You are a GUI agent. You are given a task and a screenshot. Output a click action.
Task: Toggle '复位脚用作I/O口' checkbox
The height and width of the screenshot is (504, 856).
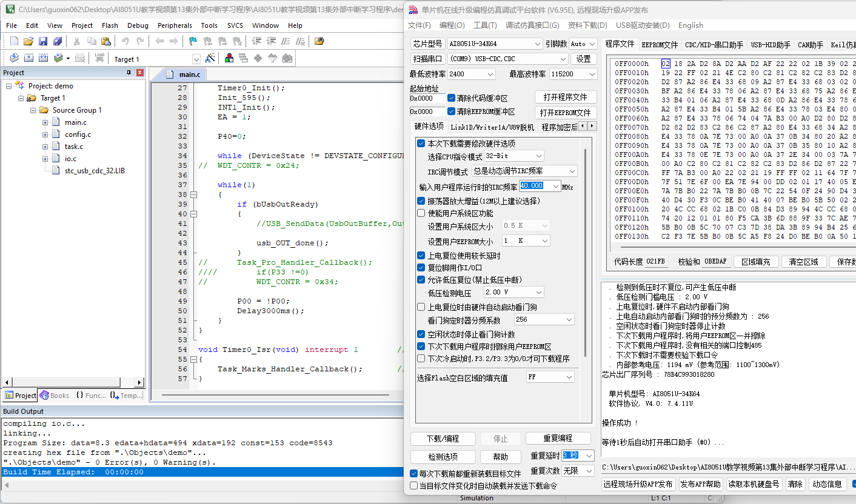click(x=421, y=268)
